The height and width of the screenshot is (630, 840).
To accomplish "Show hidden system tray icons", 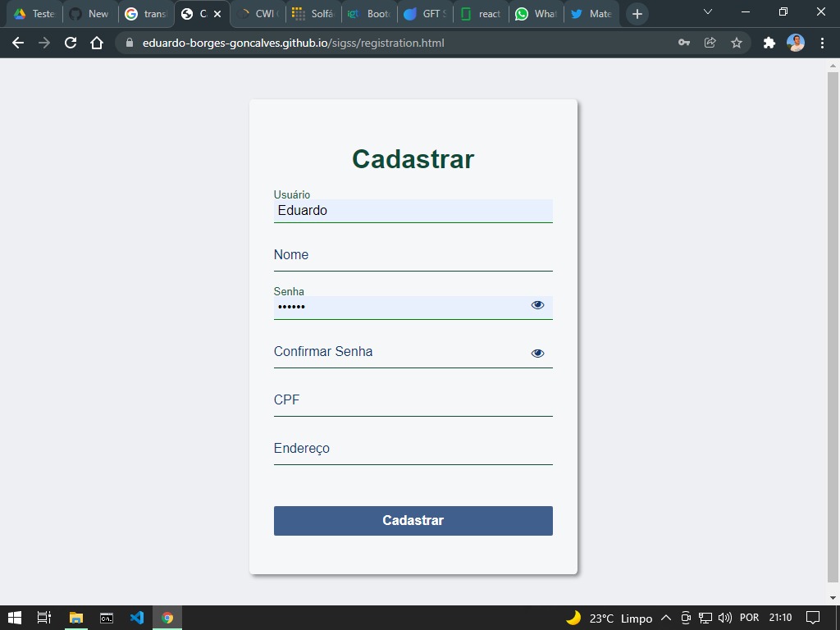I will 666,618.
